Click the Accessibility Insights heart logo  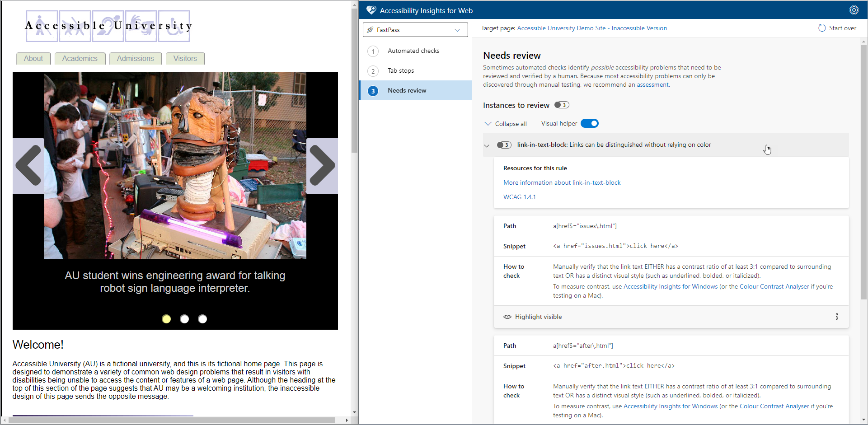tap(371, 10)
